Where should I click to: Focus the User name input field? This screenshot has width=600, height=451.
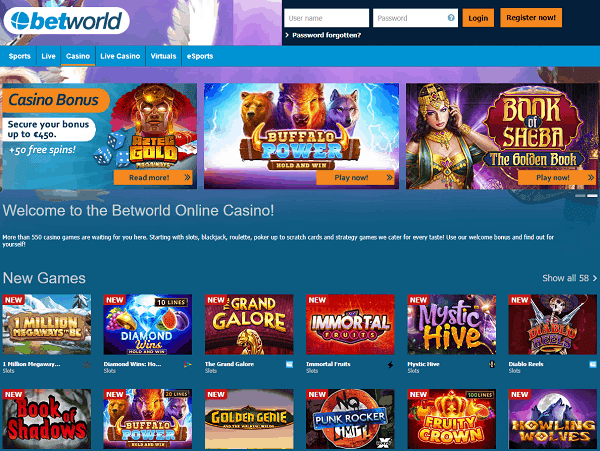point(326,18)
